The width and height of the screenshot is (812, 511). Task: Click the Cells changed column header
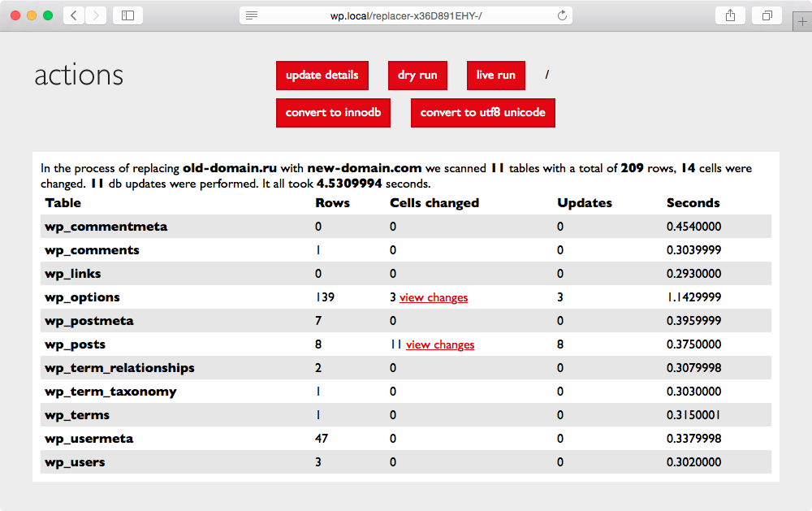434,203
